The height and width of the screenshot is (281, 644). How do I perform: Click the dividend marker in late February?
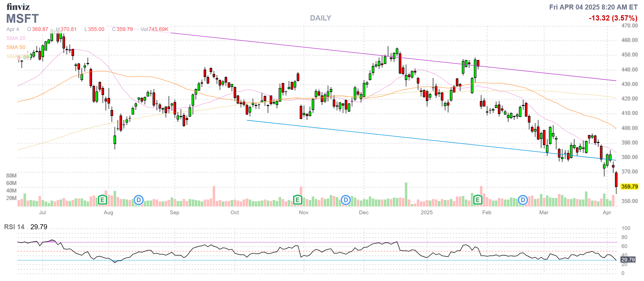coord(523,200)
